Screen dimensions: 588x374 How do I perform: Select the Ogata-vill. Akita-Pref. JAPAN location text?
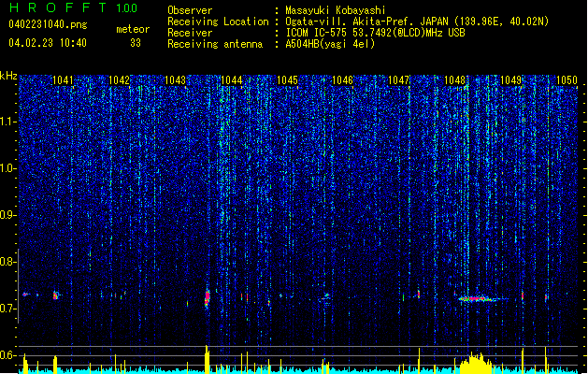point(417,22)
